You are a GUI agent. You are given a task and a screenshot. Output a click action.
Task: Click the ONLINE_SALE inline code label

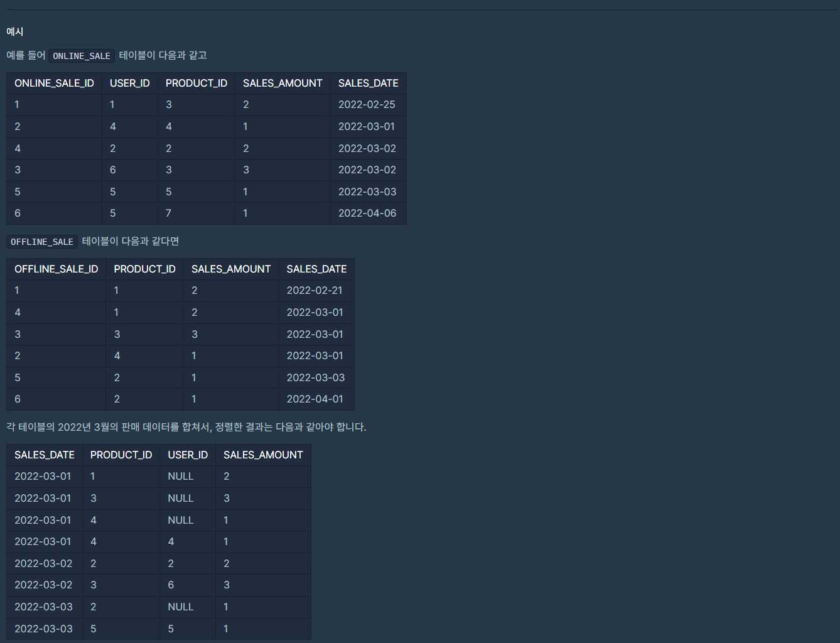82,56
